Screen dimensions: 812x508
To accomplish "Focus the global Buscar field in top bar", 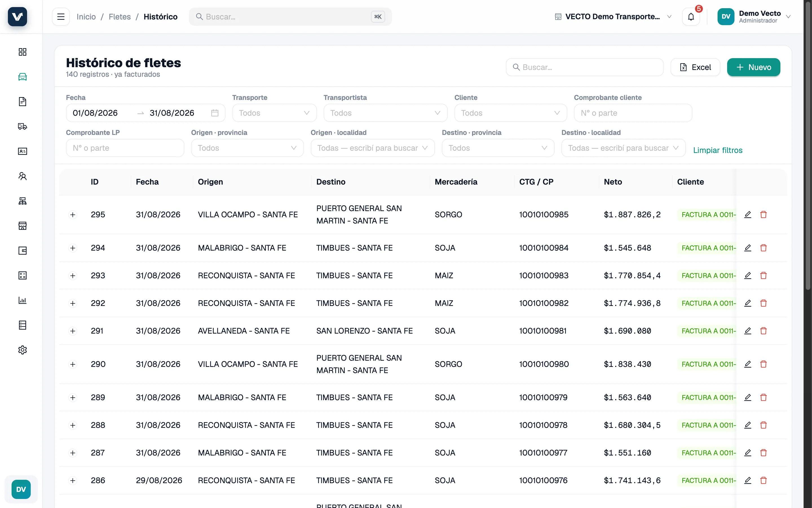I will (290, 16).
